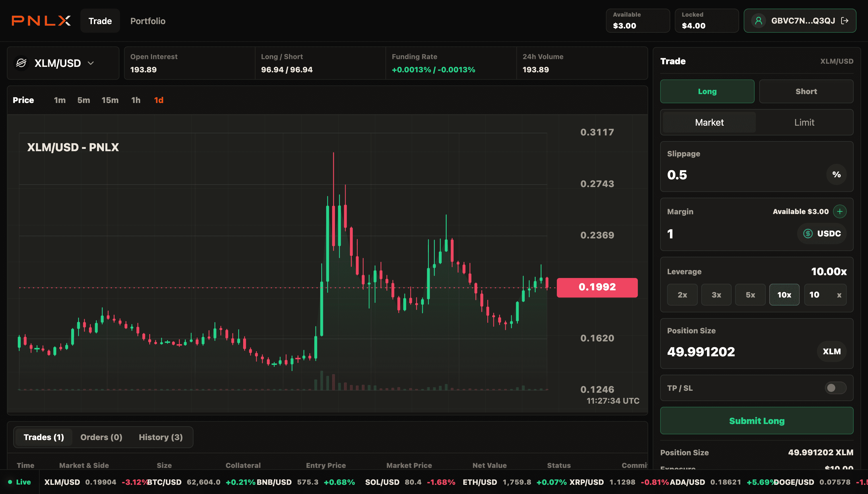
Task: Open the History (3) tab
Action: point(160,437)
